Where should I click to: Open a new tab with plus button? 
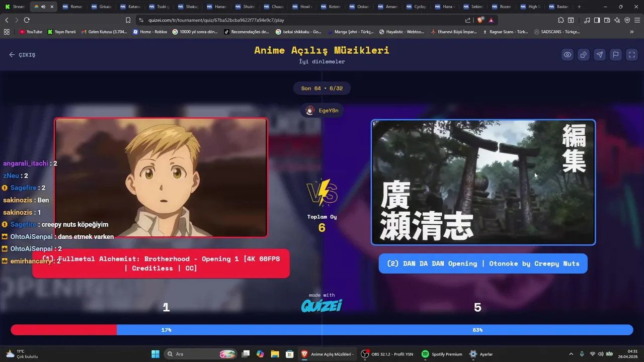click(x=579, y=7)
